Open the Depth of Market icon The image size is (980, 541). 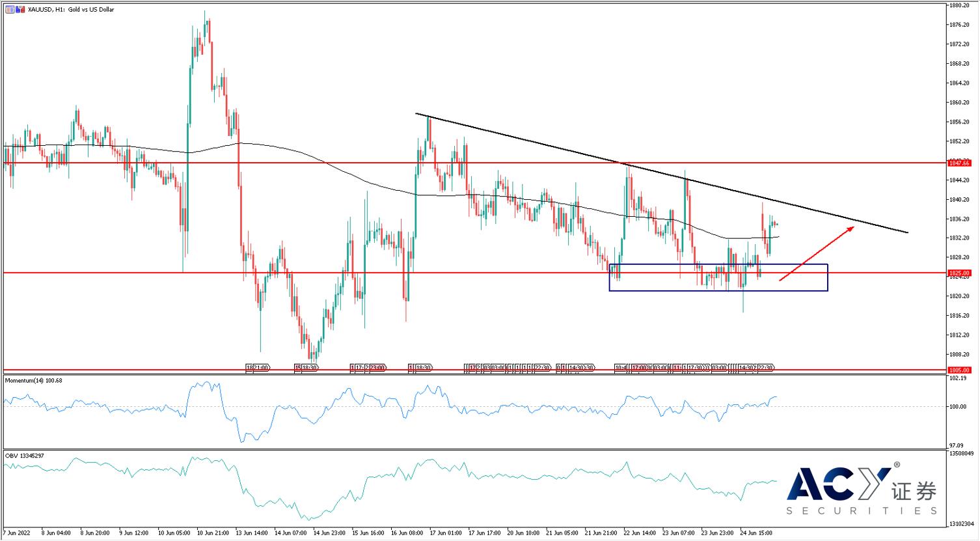pyautogui.click(x=20, y=10)
